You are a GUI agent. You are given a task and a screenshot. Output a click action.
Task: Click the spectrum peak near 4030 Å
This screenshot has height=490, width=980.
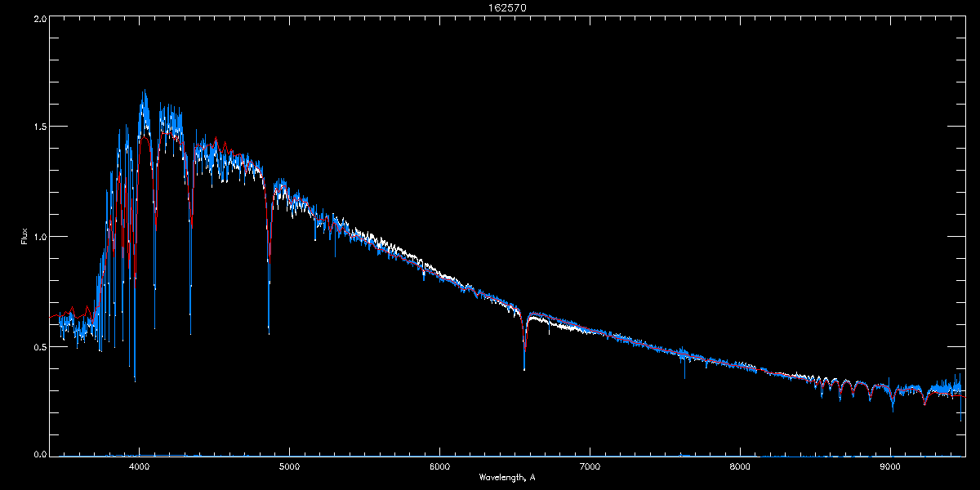pos(145,102)
